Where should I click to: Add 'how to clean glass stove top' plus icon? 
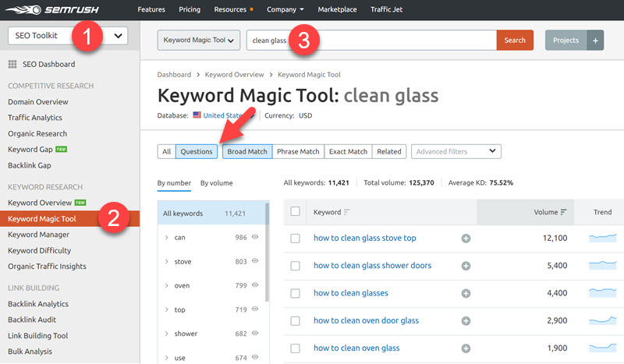(x=466, y=239)
